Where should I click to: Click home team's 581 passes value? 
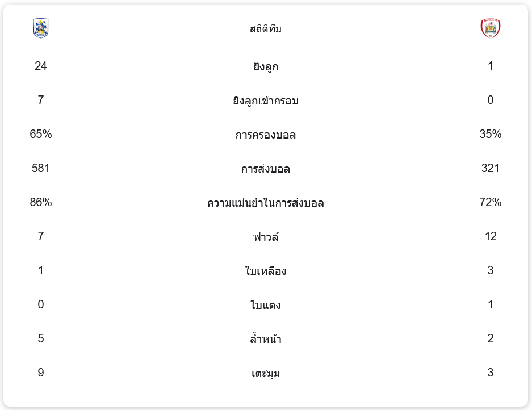(x=41, y=168)
